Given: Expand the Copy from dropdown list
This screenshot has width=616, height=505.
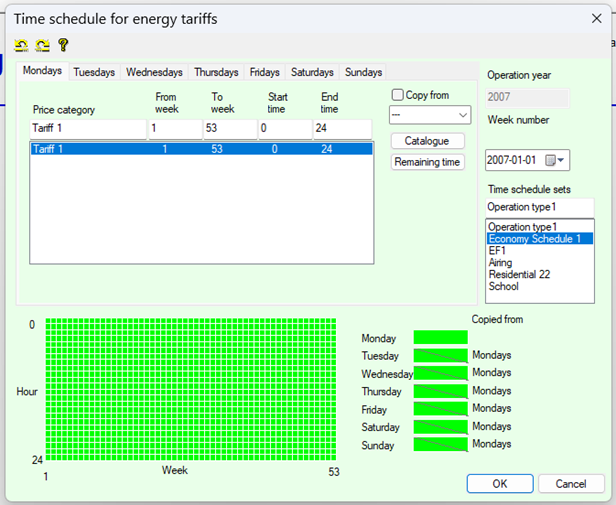Looking at the screenshot, I should pos(462,115).
